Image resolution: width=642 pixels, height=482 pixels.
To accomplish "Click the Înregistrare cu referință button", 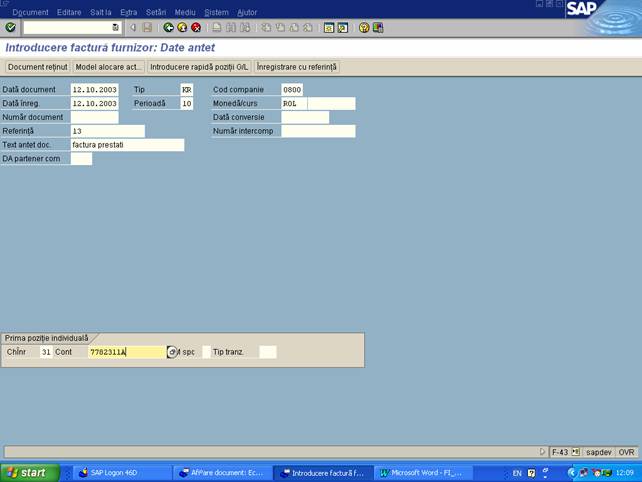I will [297, 67].
